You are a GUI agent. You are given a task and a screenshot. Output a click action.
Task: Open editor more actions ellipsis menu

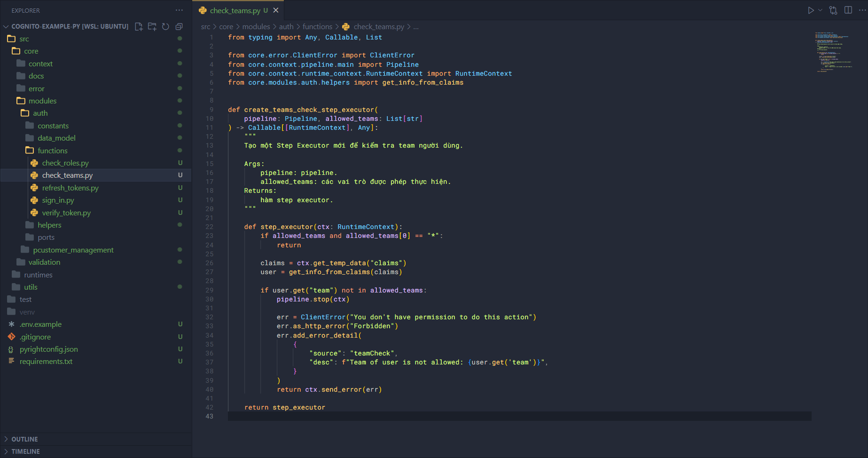[862, 10]
